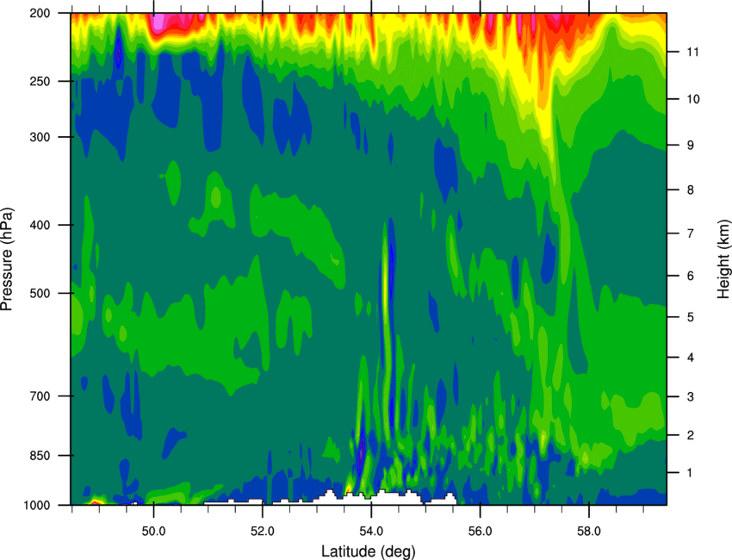732x560 pixels.
Task: Click the 56.0 latitude tick label
Action: point(481,531)
